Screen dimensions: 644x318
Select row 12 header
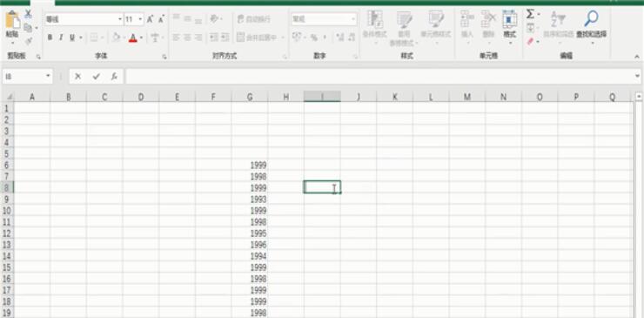(7, 233)
